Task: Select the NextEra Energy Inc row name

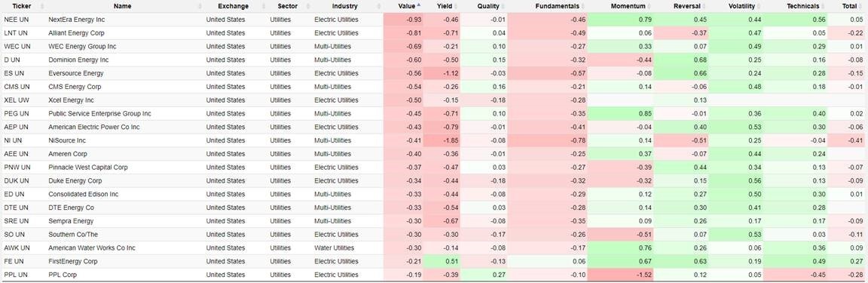Action: point(76,20)
